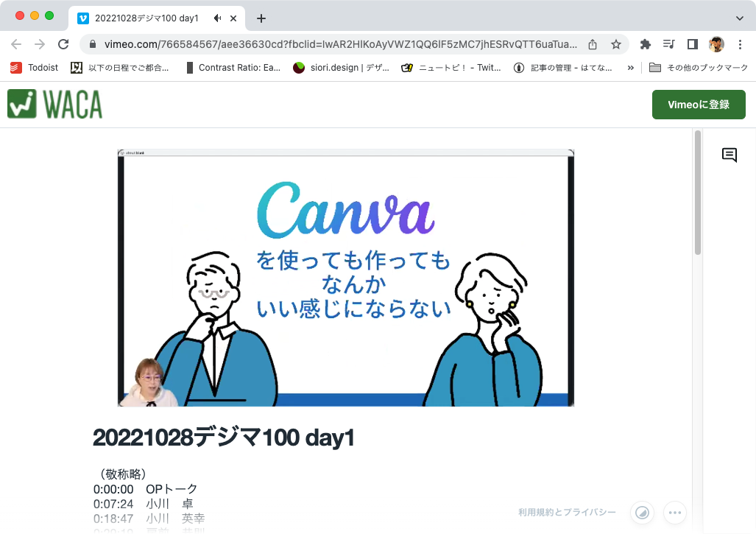Viewport: 756px width, 534px height.
Task: Open a new tab with plus button
Action: click(x=261, y=18)
